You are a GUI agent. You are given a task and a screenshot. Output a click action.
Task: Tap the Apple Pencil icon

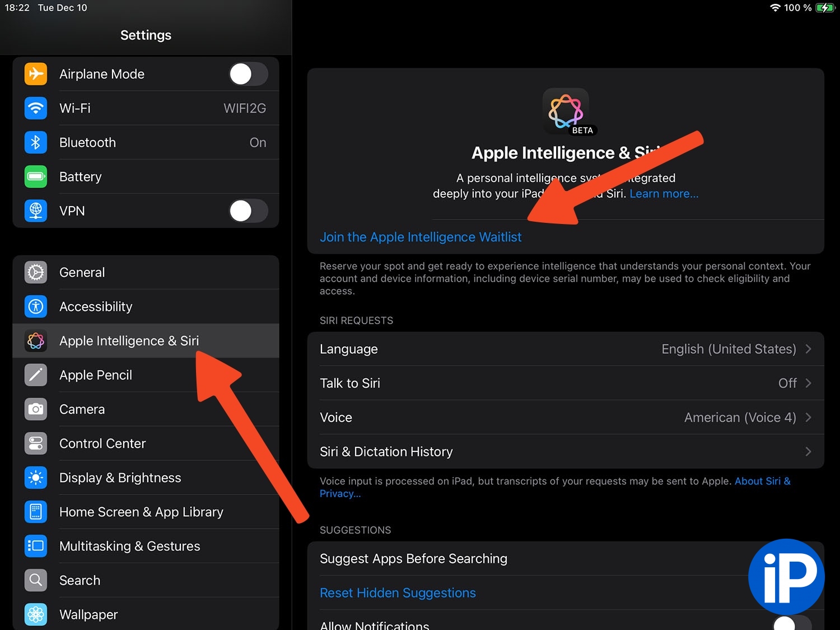[x=36, y=375]
